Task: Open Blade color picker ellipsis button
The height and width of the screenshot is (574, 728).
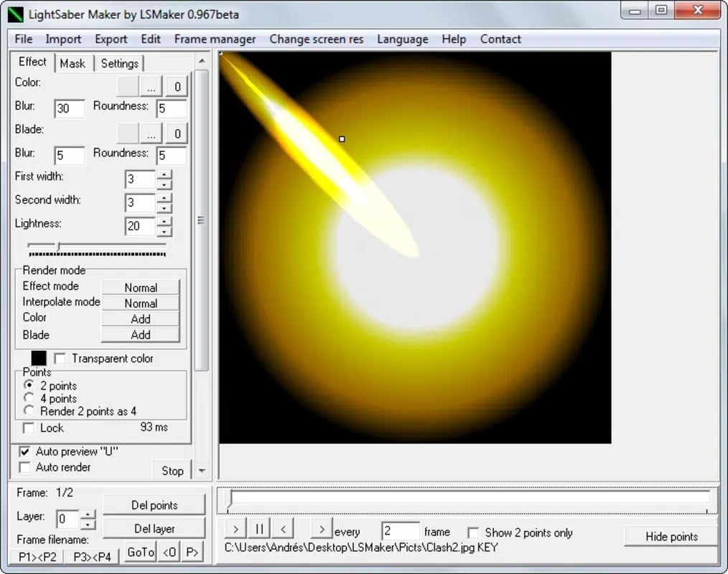Action: tap(151, 133)
